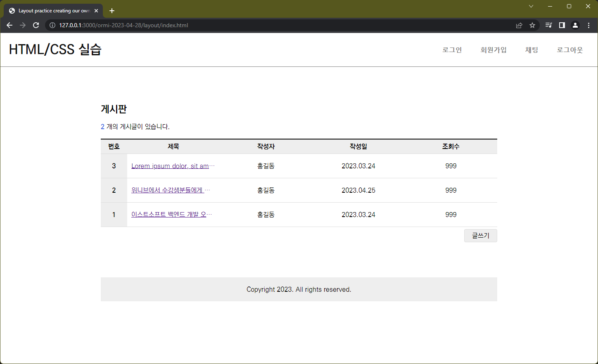Close the Layout practice tab
This screenshot has width=598, height=364.
[x=96, y=11]
